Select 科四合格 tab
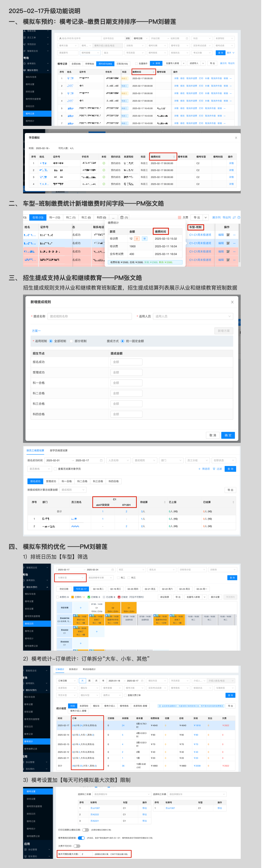The image size is (264, 868). [x=114, y=481]
